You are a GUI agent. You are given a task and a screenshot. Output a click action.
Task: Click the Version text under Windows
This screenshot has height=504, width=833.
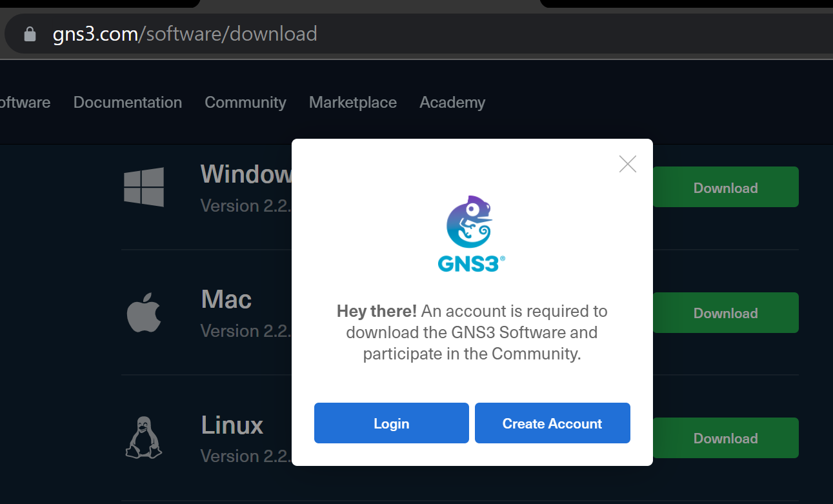246,206
